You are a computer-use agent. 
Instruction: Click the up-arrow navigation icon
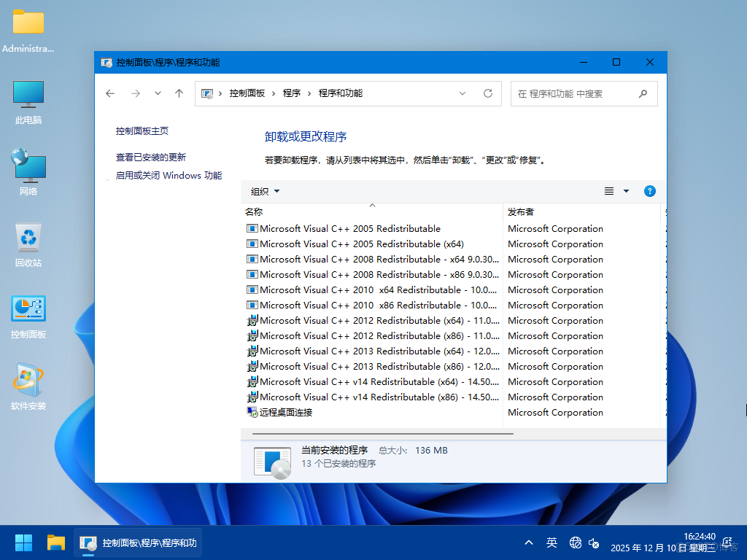[179, 93]
